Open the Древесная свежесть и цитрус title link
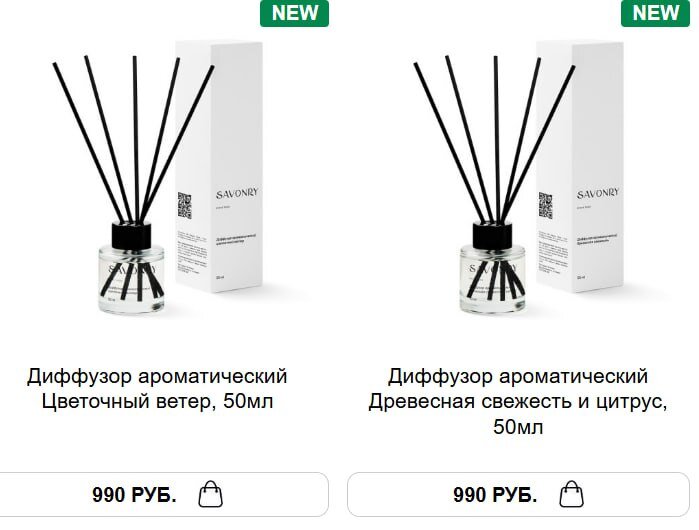699x530 pixels. click(518, 401)
